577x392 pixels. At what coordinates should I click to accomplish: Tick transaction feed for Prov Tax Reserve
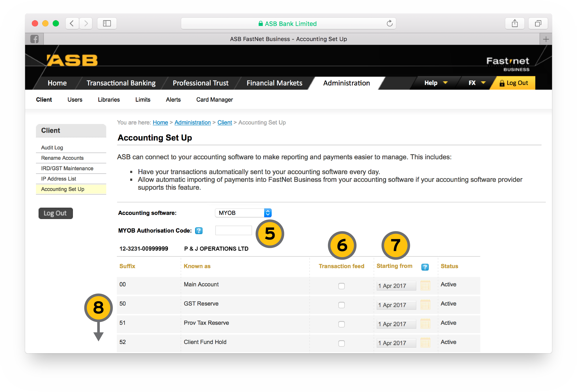point(341,324)
